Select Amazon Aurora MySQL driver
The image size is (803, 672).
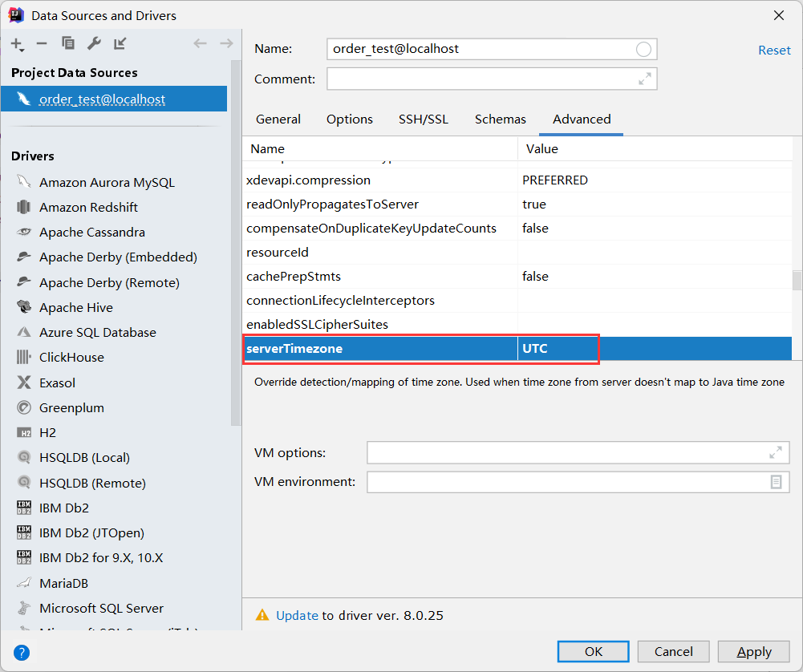coord(107,183)
